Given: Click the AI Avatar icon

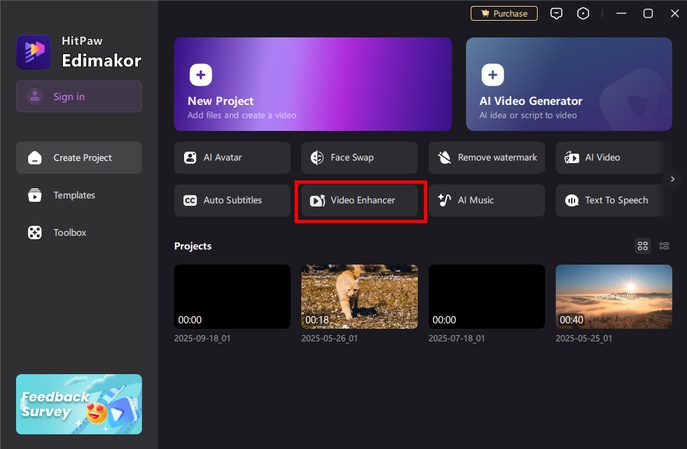Looking at the screenshot, I should 190,158.
